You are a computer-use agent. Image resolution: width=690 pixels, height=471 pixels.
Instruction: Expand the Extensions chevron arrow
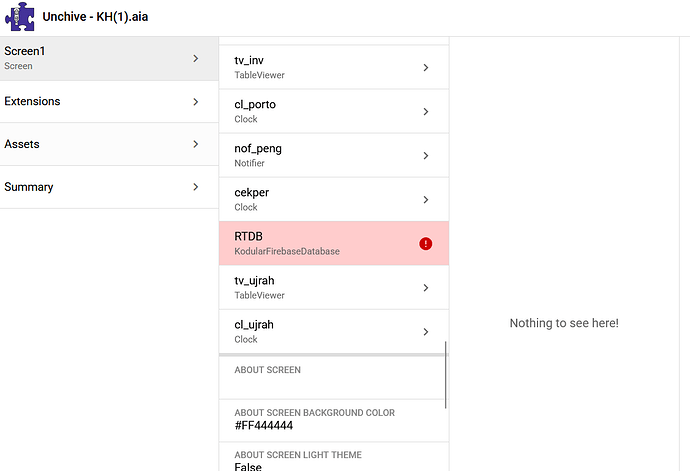point(196,102)
